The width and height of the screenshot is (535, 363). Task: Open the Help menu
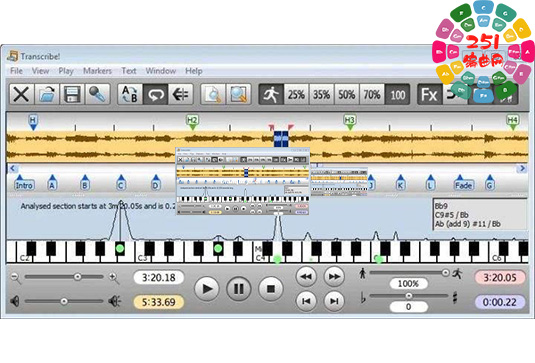(x=194, y=71)
